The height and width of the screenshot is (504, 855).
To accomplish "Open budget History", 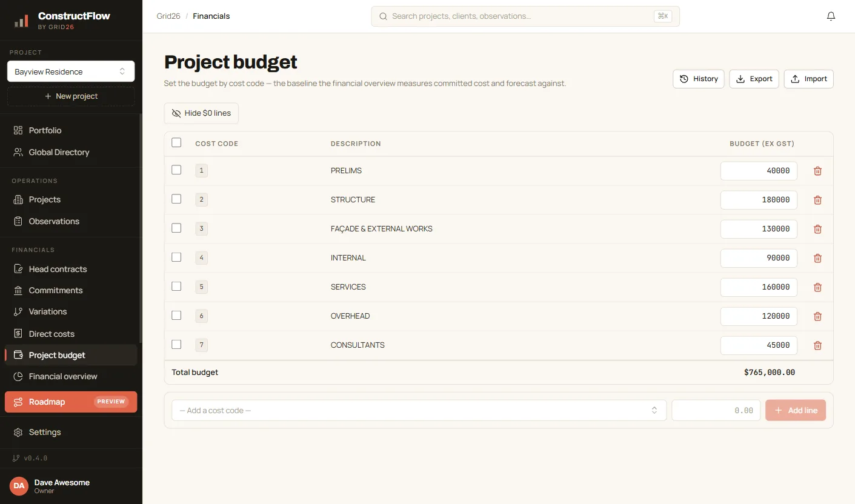I will point(699,79).
